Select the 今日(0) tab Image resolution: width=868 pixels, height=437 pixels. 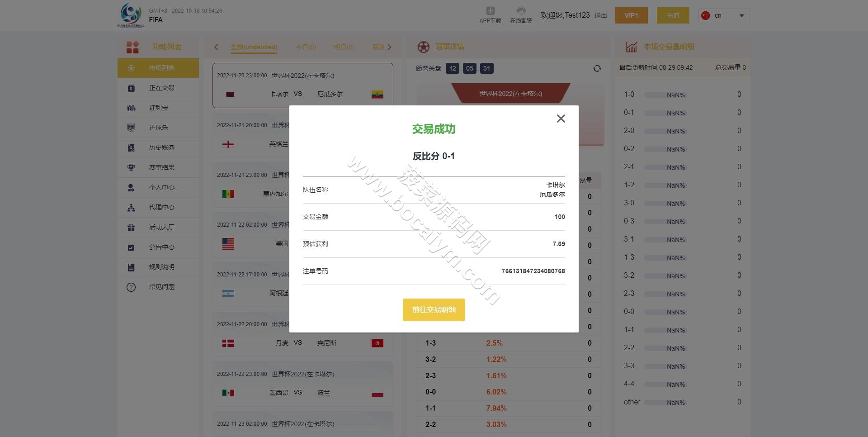(x=306, y=47)
